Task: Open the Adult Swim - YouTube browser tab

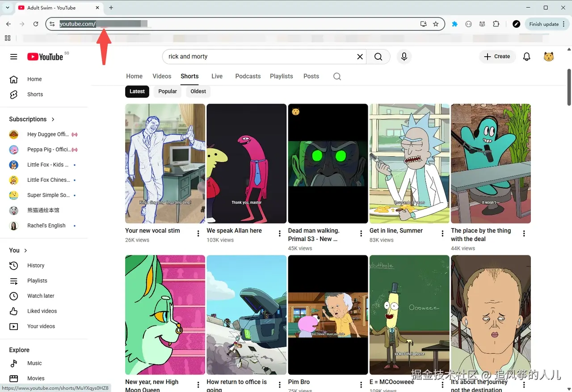Action: [x=58, y=8]
